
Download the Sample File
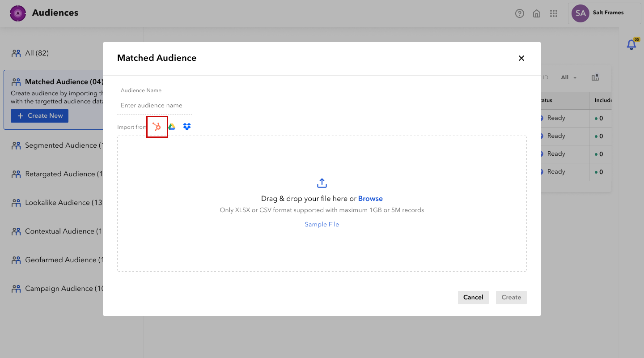click(322, 225)
